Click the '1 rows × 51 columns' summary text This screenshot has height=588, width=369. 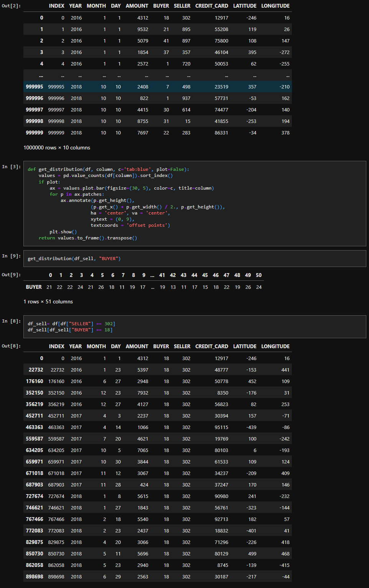(48, 301)
